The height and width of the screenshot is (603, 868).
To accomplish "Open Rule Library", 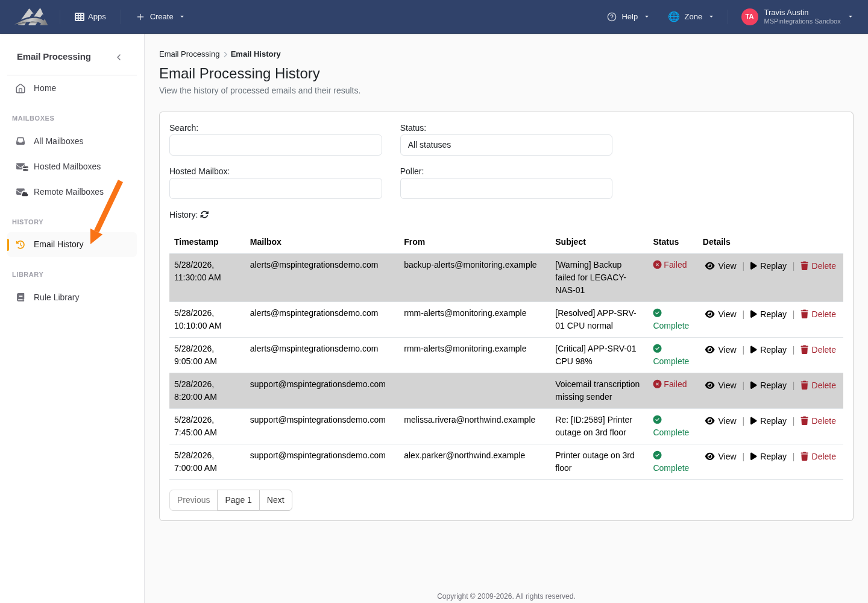I will [72, 297].
